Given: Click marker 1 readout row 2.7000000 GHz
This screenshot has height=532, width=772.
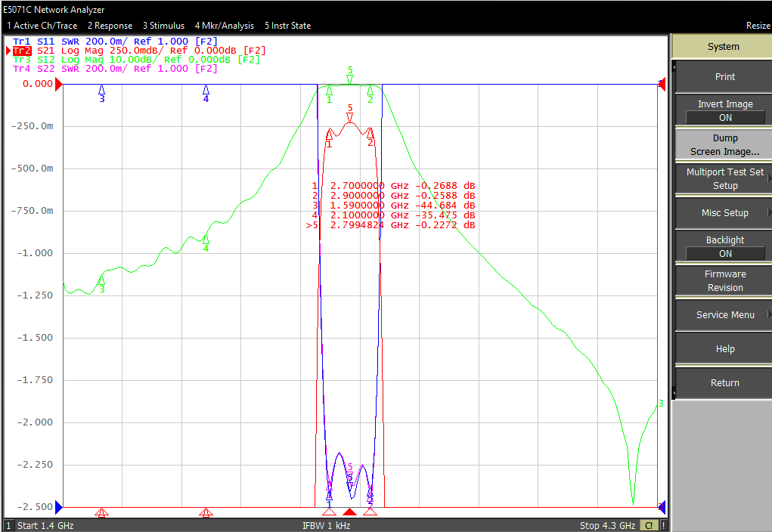Looking at the screenshot, I should coord(393,186).
